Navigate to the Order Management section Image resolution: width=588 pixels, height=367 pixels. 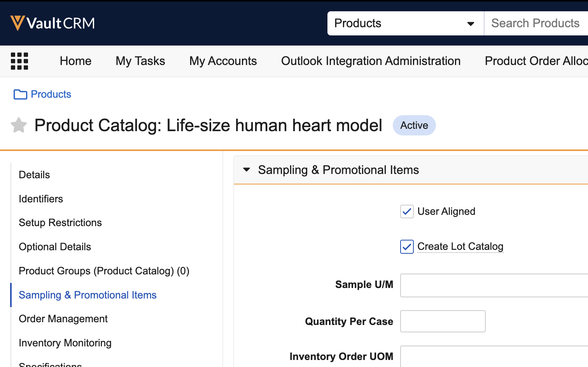63,319
